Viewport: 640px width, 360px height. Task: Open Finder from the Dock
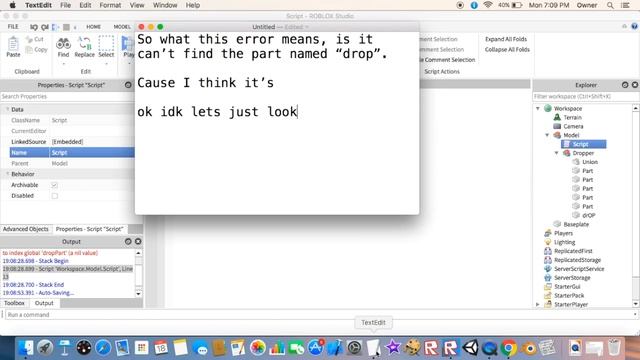point(25,348)
